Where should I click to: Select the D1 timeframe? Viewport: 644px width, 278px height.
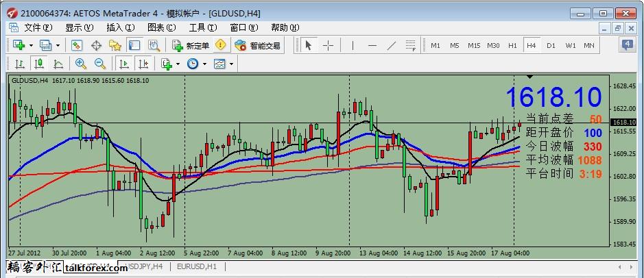pyautogui.click(x=551, y=46)
